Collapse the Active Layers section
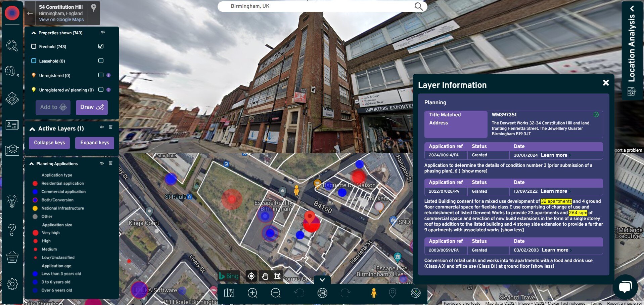Viewport: 644px width, 305px height. 32,128
